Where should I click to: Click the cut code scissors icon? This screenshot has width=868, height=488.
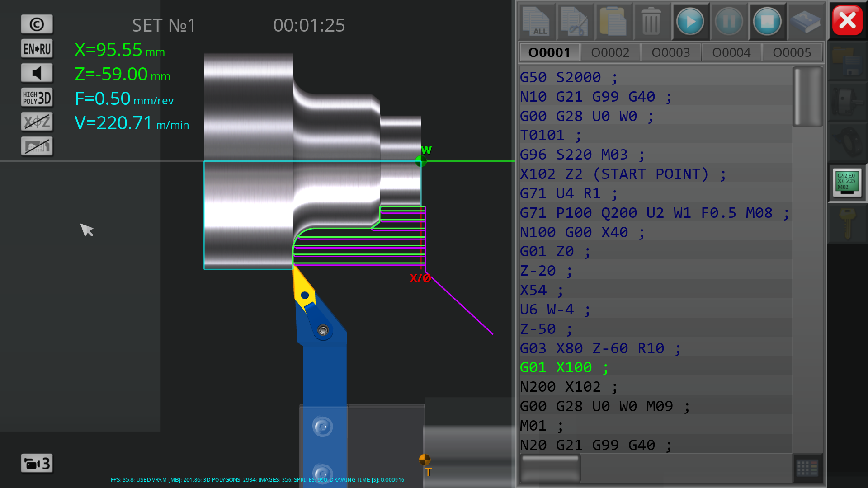(575, 21)
